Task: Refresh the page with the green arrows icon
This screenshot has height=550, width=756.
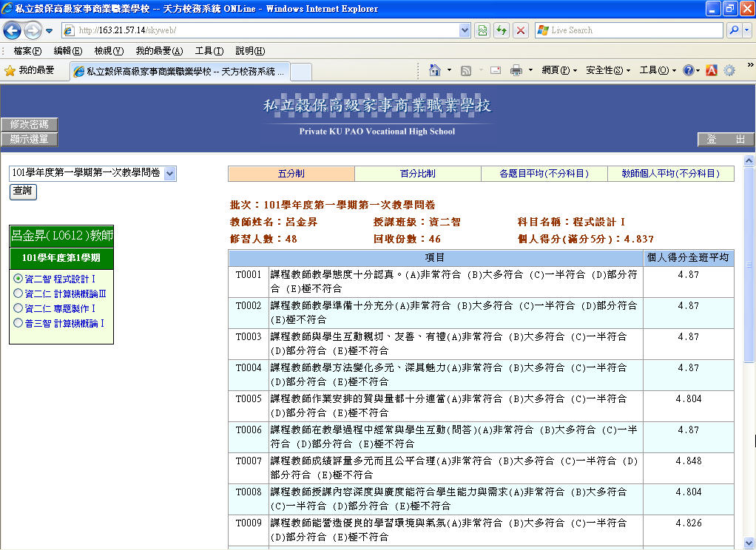Action: (x=502, y=30)
